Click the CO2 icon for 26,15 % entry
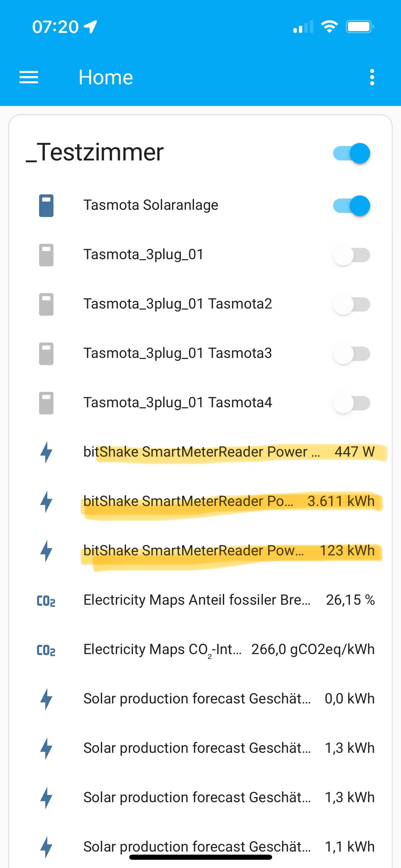Image resolution: width=401 pixels, height=868 pixels. click(x=46, y=601)
